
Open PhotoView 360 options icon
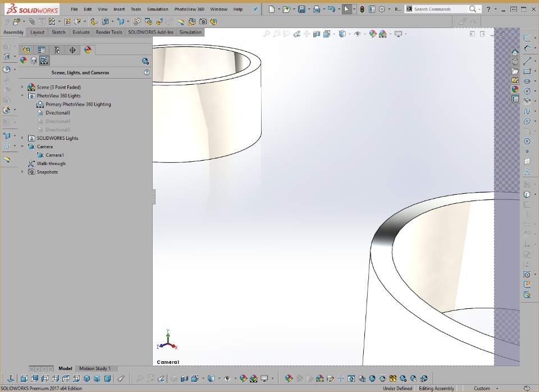(x=145, y=61)
